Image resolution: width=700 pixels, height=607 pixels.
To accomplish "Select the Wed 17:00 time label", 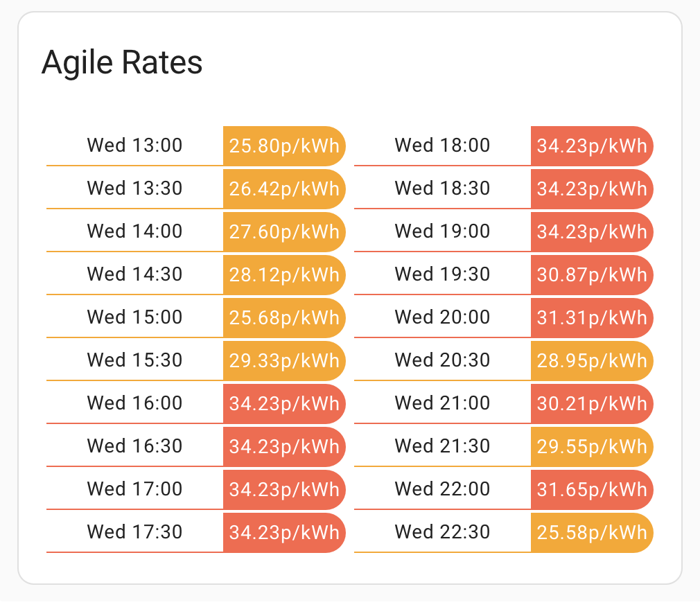I will pos(134,489).
